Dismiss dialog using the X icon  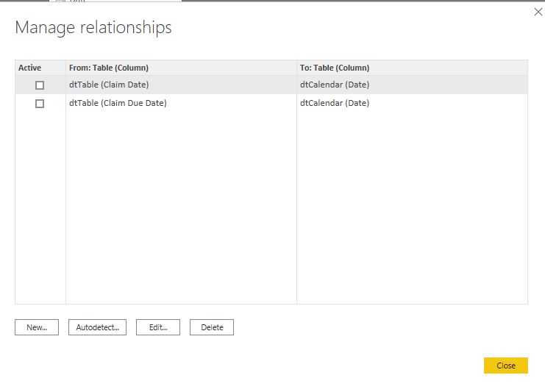[x=538, y=12]
